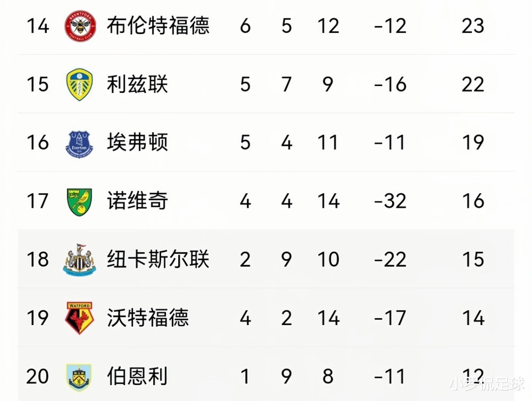Open team page for 诺维奇
This screenshot has width=532, height=401.
pyautogui.click(x=137, y=201)
